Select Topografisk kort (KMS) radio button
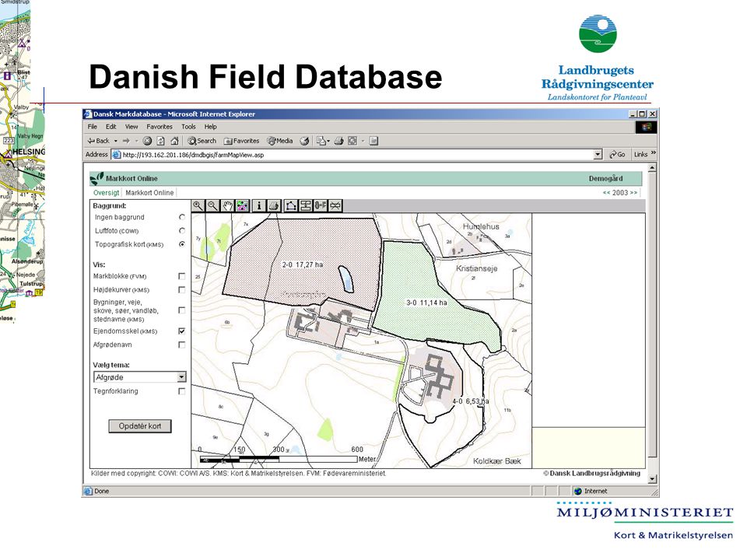The width and height of the screenshot is (747, 560). [182, 244]
